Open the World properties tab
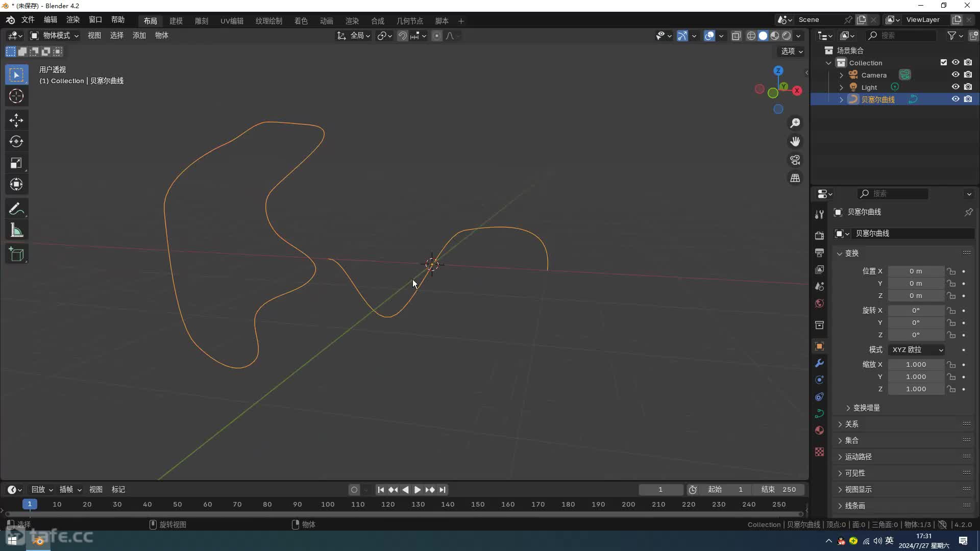The width and height of the screenshot is (980, 551). point(819,303)
